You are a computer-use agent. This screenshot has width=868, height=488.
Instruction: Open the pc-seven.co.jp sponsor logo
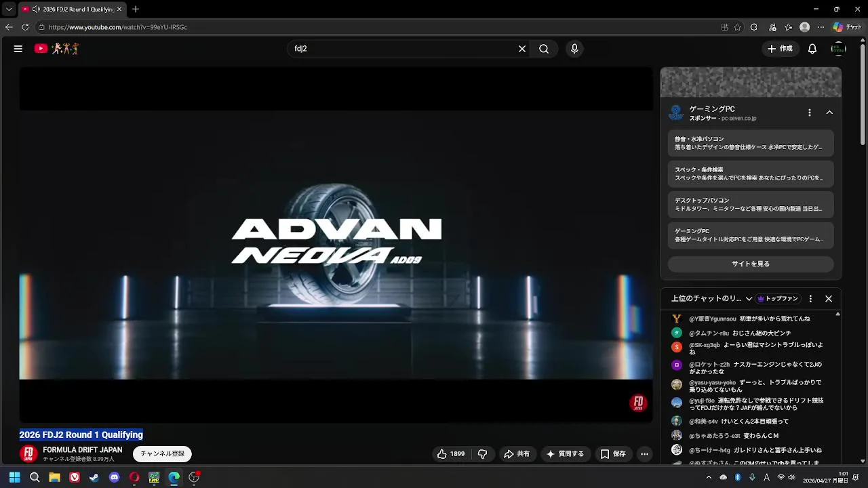(x=676, y=113)
